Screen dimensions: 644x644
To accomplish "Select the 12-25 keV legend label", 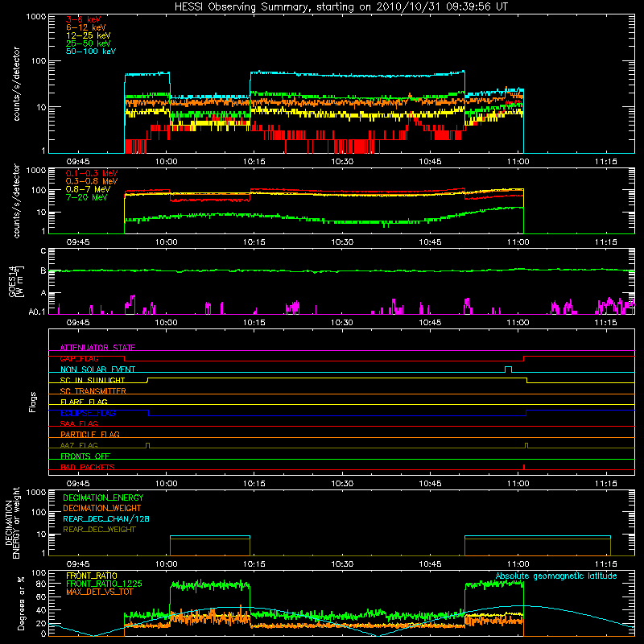I will (x=89, y=35).
